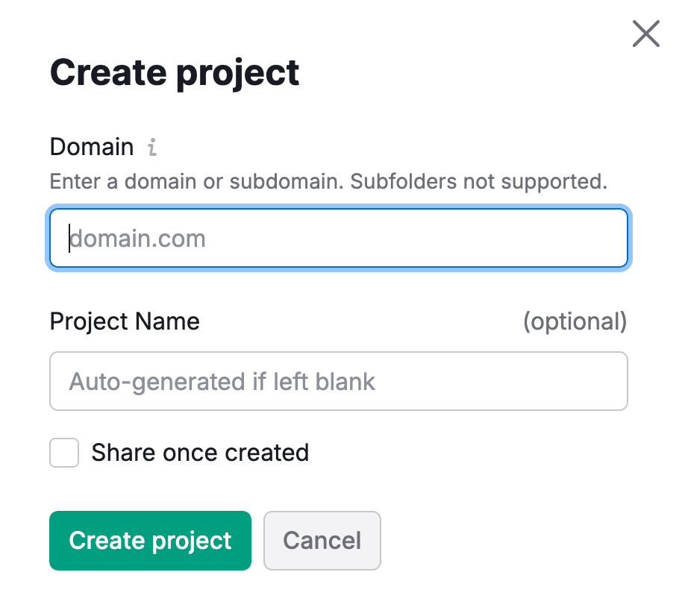Click the word "Domain" above the first field
The width and height of the screenshot is (685, 616).
pos(92,147)
